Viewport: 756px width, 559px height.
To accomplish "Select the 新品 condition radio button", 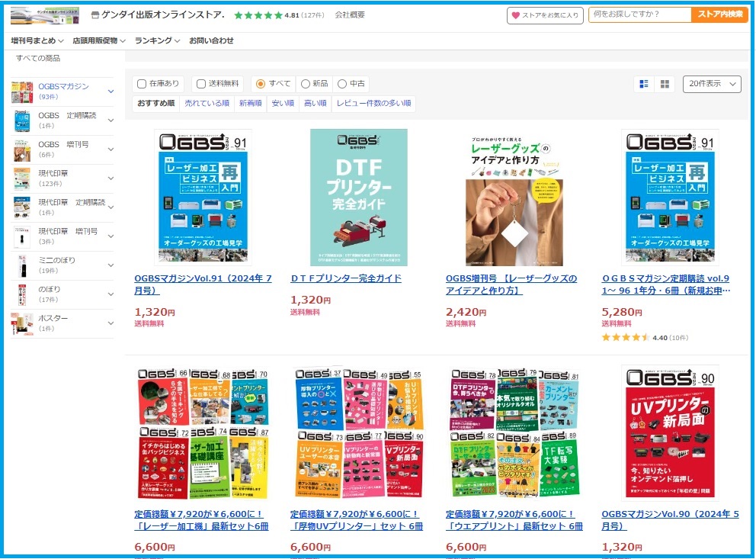I will pyautogui.click(x=305, y=84).
